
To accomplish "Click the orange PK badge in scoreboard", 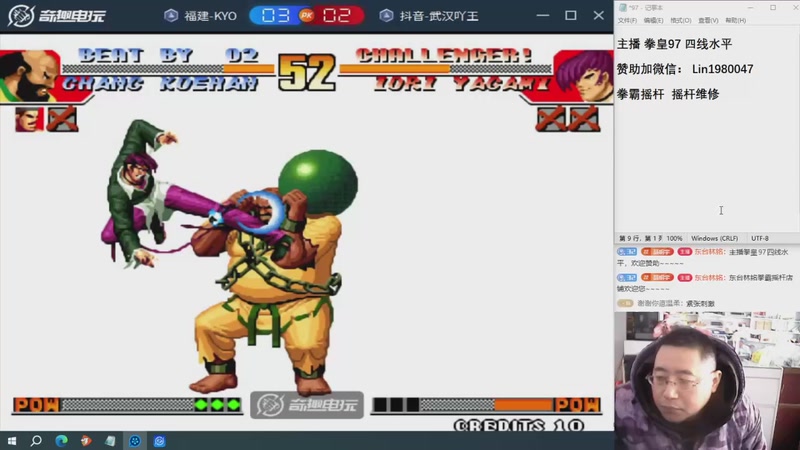I will click(x=307, y=16).
